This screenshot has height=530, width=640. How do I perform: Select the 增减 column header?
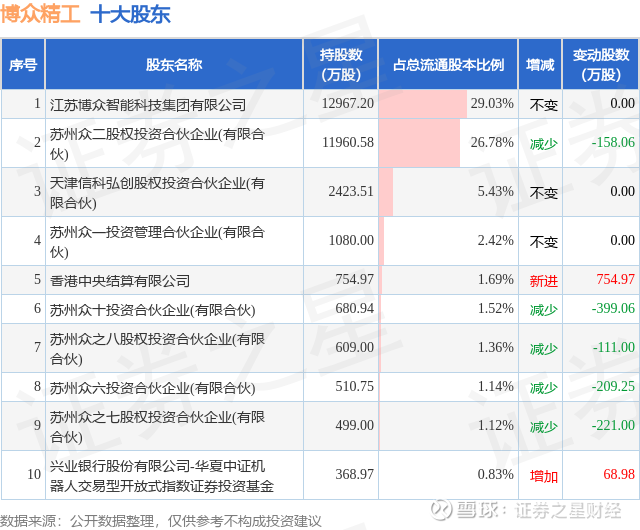(540, 65)
